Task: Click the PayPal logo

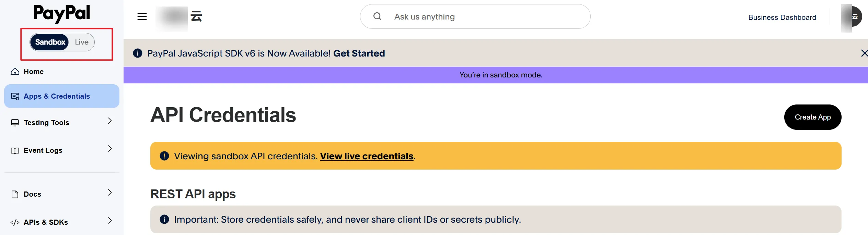Action: [x=62, y=13]
